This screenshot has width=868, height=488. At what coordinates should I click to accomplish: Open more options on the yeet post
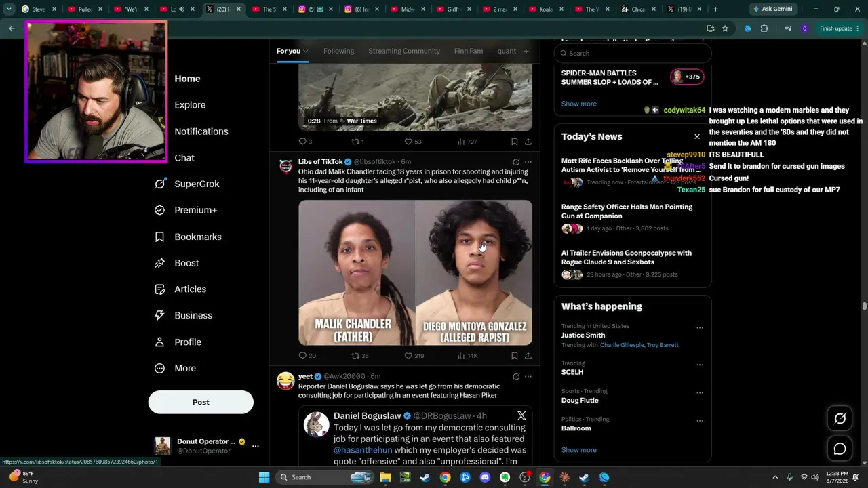[x=528, y=376]
